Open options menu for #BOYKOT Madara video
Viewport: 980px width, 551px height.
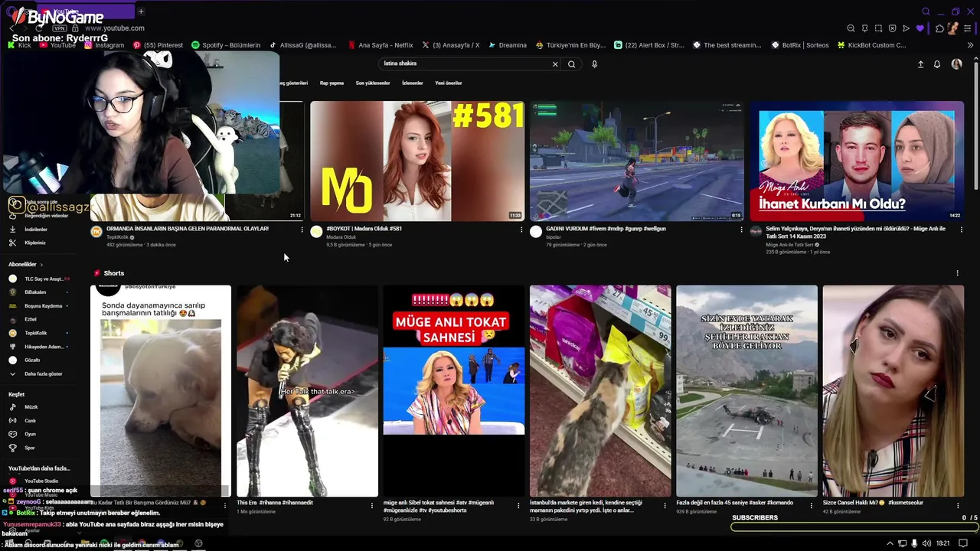[521, 230]
